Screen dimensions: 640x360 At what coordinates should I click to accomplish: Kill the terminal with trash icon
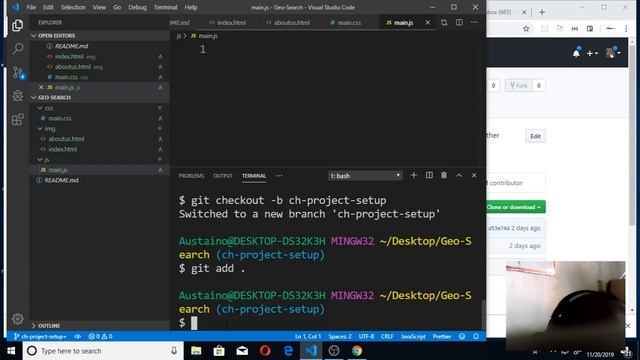click(x=444, y=175)
